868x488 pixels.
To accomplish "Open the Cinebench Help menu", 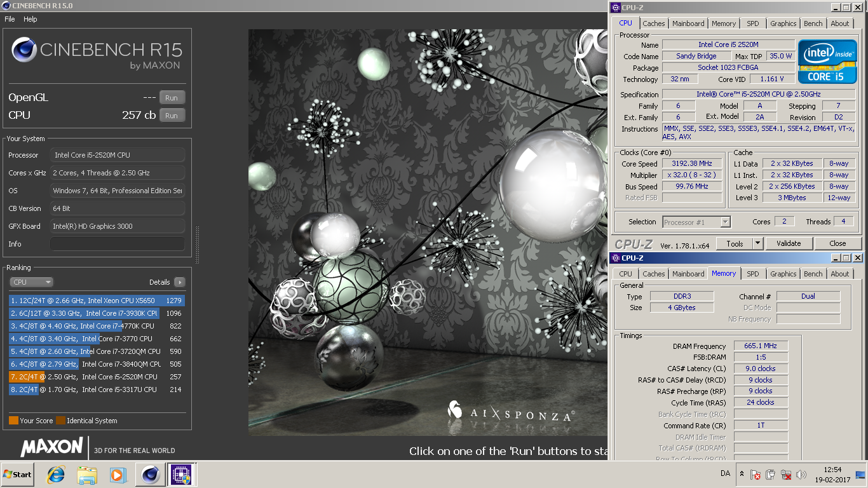I will 31,19.
